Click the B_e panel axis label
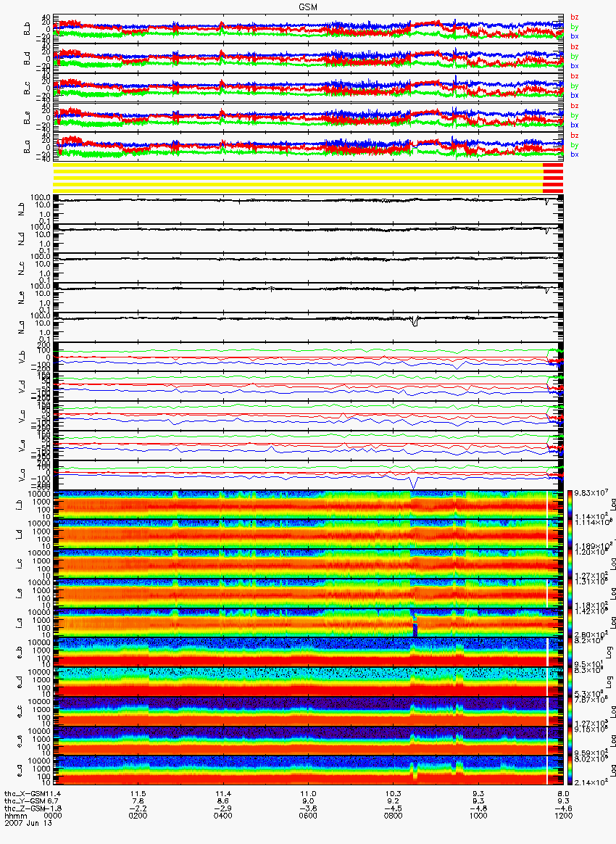The width and height of the screenshot is (616, 844). coord(27,118)
